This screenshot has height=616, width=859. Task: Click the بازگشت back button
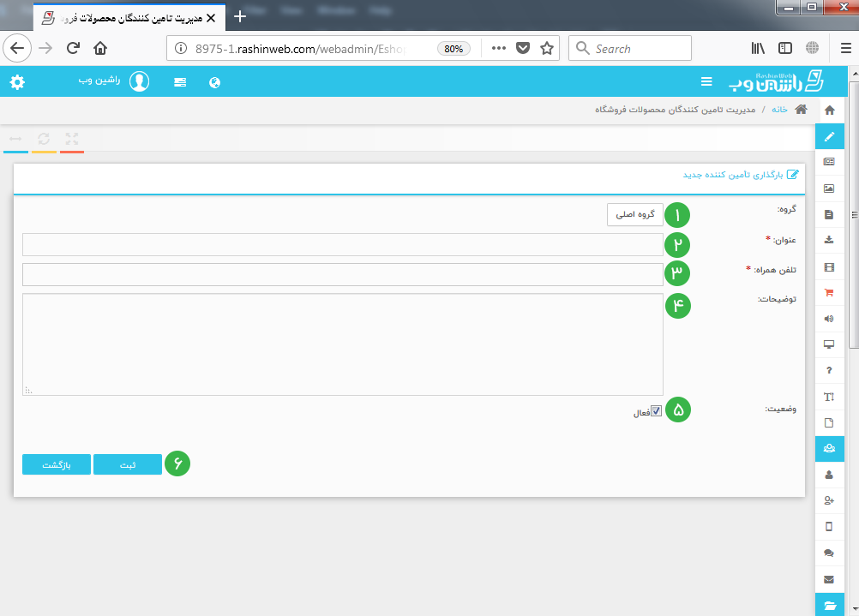(57, 464)
